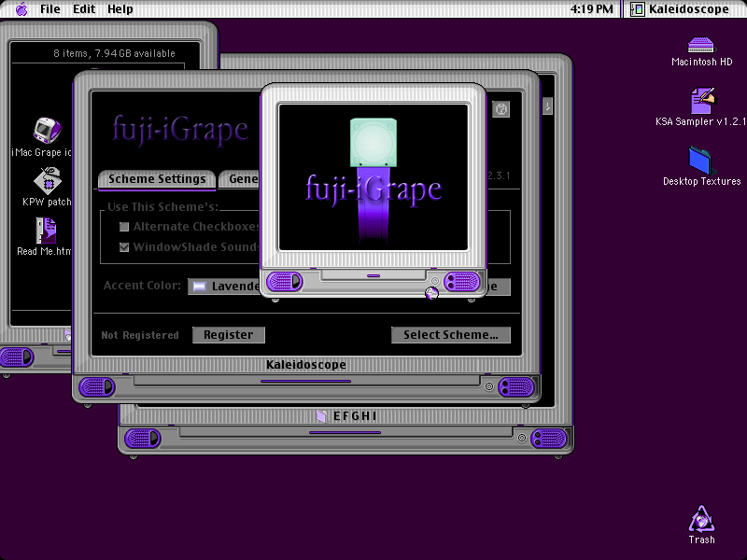Click the "Accent Color:" label

point(142,286)
